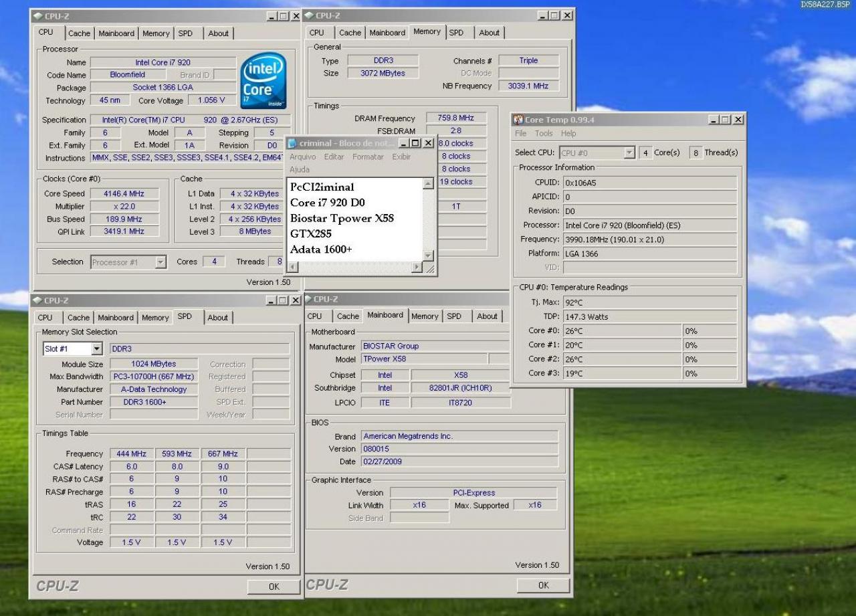Click the BIOS Date 02/27/2009 field
The width and height of the screenshot is (856, 616).
459,461
